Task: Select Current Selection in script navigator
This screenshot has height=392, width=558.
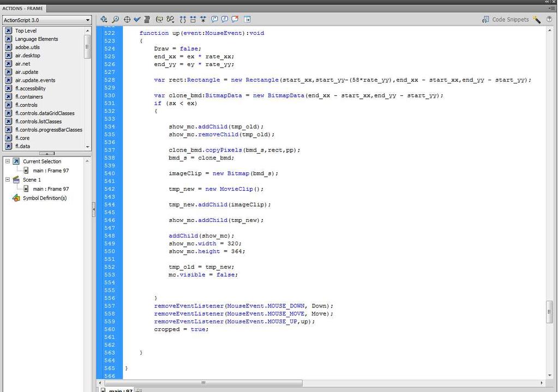Action: [x=42, y=161]
